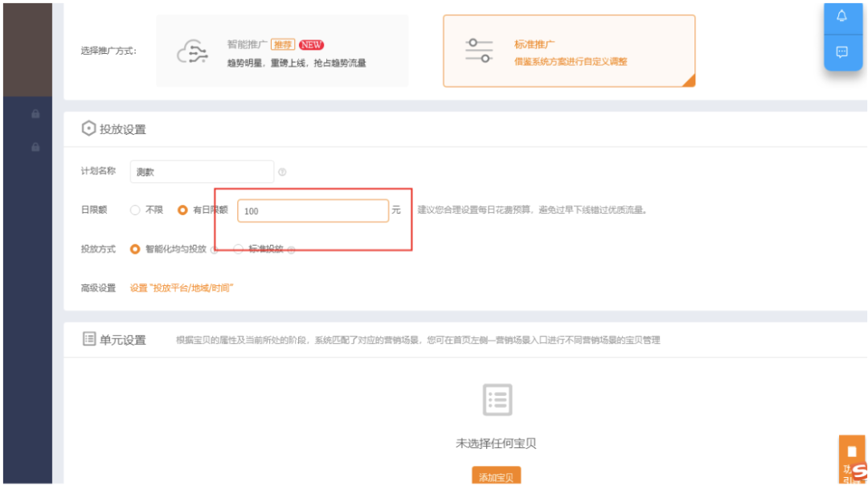The height and width of the screenshot is (502, 868).
Task: Switch delivery method to 标准投放
Action: click(239, 250)
